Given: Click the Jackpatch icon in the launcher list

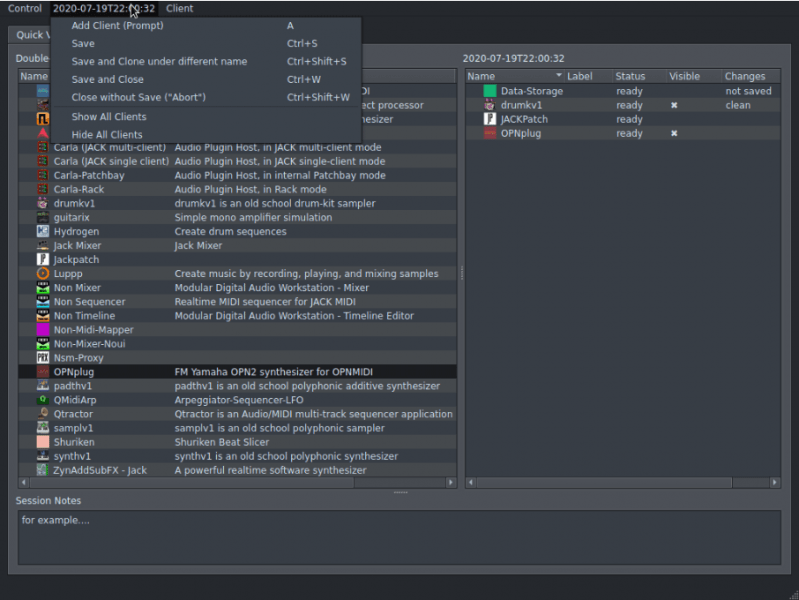Looking at the screenshot, I should pyautogui.click(x=43, y=259).
